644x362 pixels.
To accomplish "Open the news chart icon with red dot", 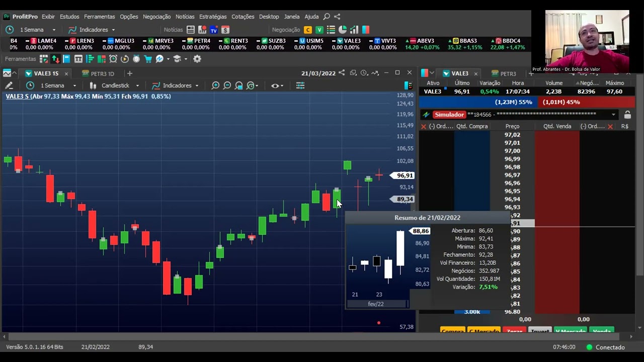I will pyautogui.click(x=202, y=30).
